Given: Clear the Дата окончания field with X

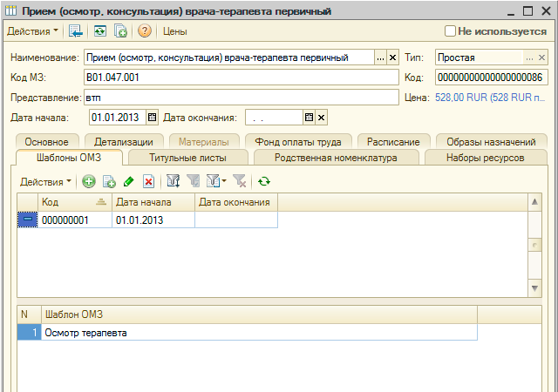Looking at the screenshot, I should 321,118.
